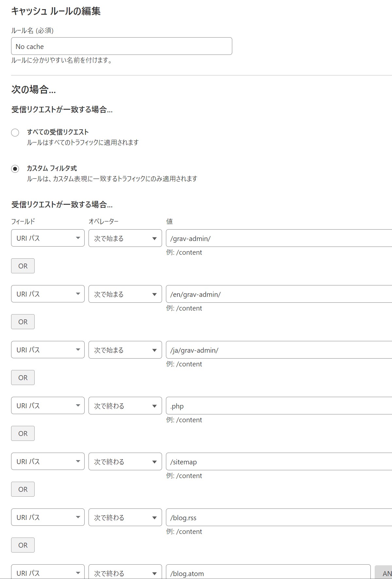Select the すべての受信リクエスト radio button

click(15, 133)
